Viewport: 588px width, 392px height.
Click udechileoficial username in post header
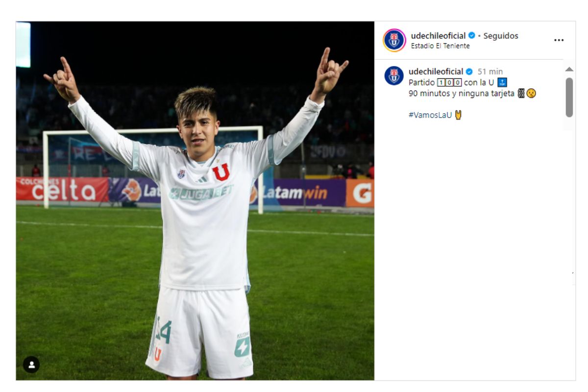(x=438, y=36)
